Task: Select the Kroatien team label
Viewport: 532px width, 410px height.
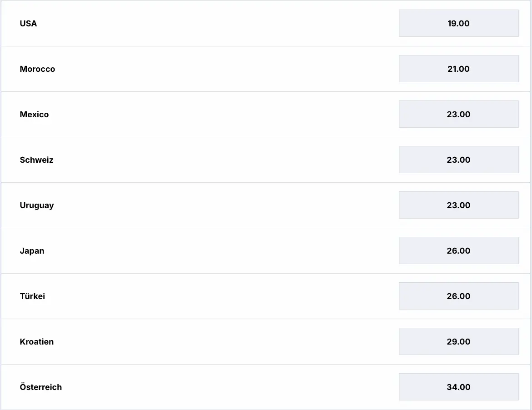Action: pos(37,342)
